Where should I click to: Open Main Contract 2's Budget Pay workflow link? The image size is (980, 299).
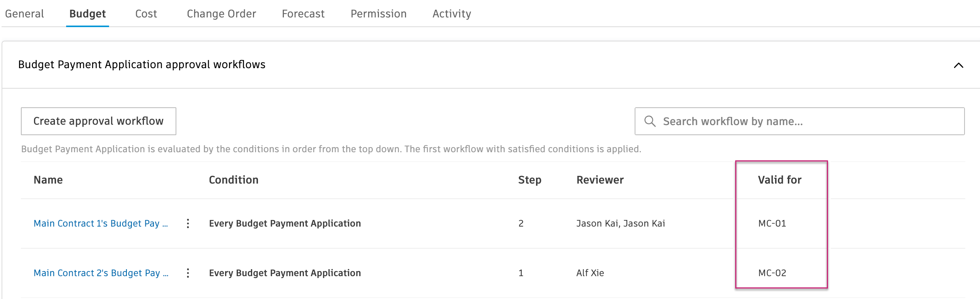click(101, 273)
